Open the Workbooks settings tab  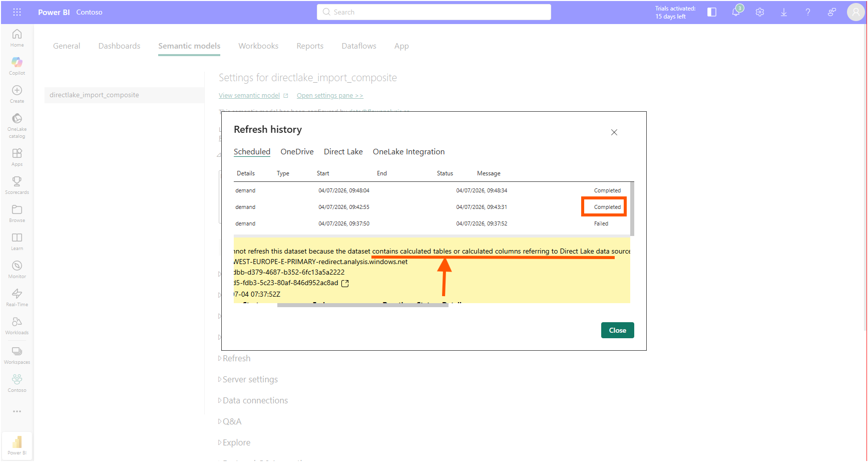coord(258,46)
